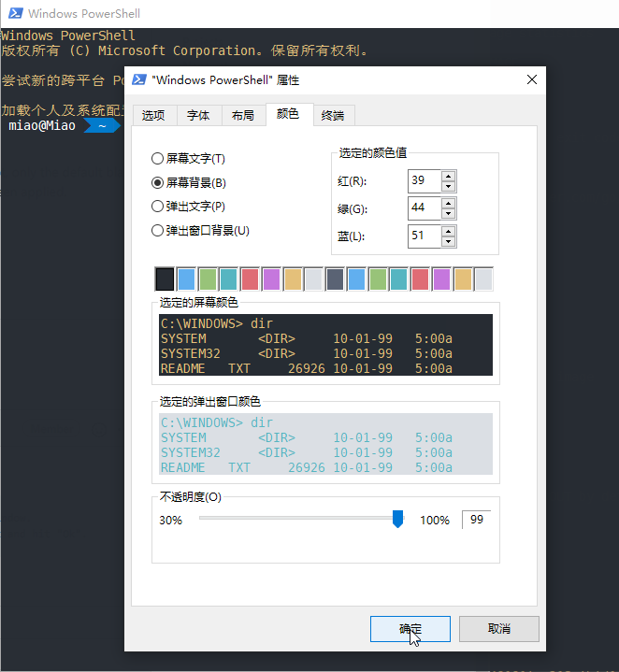Viewport: 619px width, 672px height.
Task: Pick the fifteenth swatch, second yellow one
Action: click(x=463, y=279)
